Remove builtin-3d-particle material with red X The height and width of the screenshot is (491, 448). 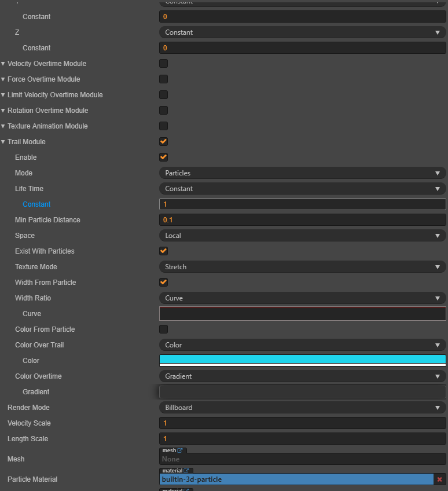point(440,479)
